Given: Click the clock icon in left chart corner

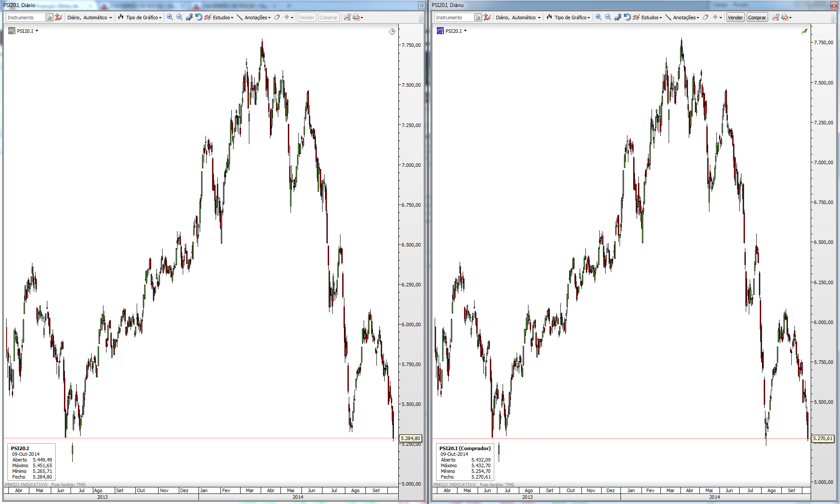Looking at the screenshot, I should click(392, 32).
